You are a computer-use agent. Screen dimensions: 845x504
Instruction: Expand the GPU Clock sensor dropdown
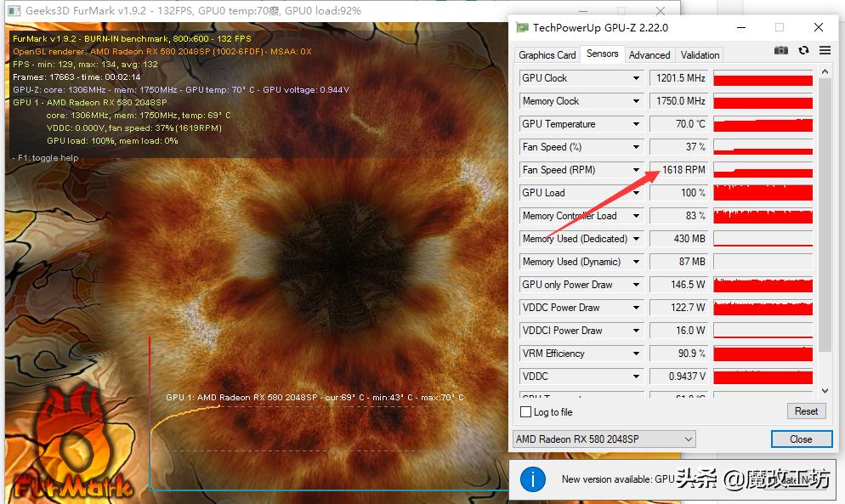pos(636,78)
